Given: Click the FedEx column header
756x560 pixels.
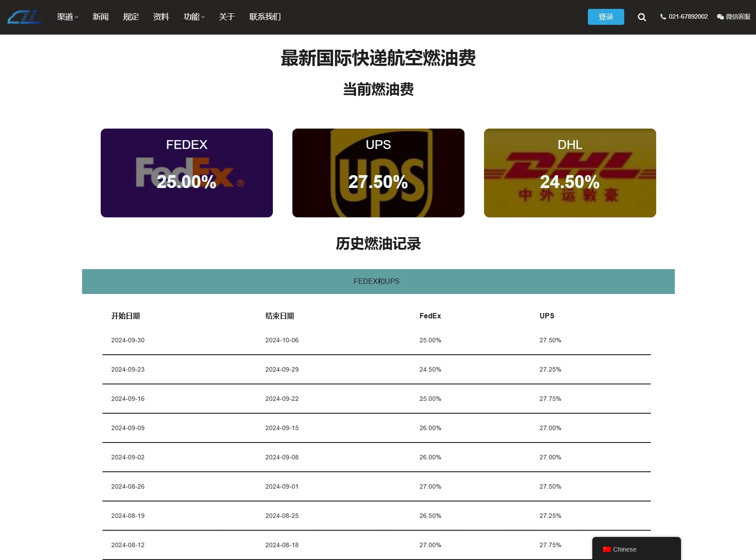Looking at the screenshot, I should pyautogui.click(x=430, y=316).
